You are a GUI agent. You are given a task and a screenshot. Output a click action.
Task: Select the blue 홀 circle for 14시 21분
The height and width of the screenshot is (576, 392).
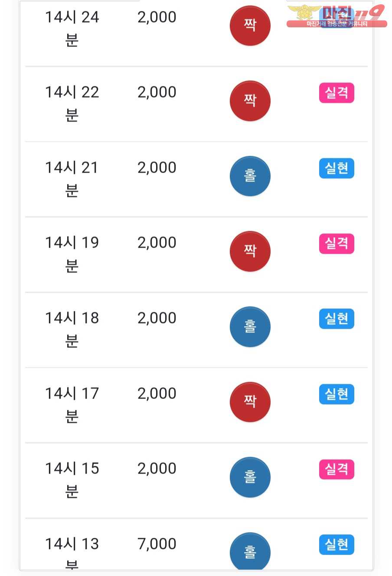[x=250, y=176]
